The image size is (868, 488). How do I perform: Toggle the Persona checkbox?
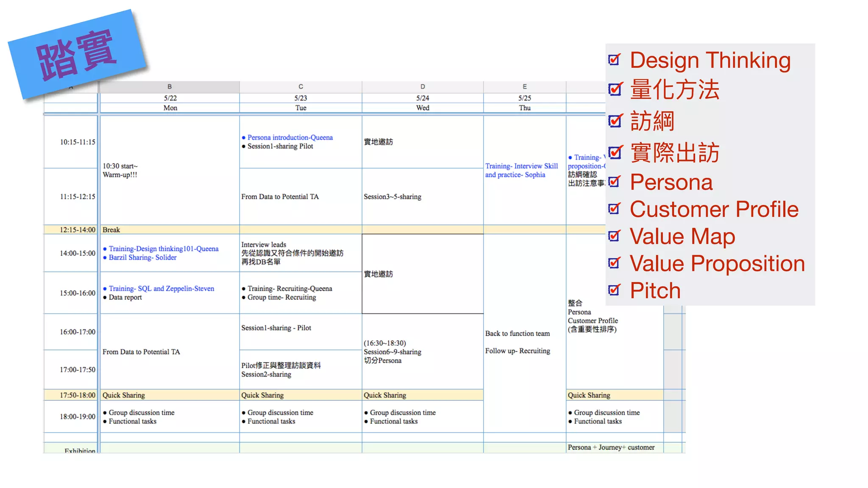click(x=614, y=182)
